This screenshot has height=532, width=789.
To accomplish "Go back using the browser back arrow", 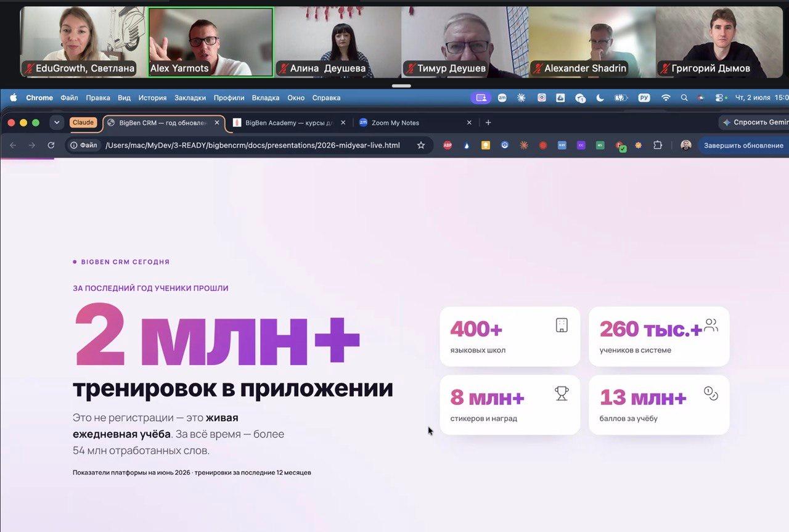I will (x=14, y=145).
